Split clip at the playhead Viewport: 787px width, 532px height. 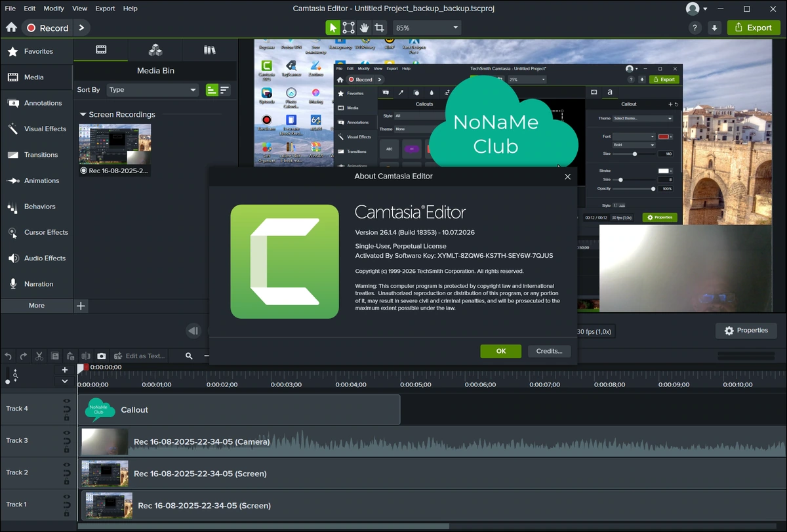tap(86, 356)
